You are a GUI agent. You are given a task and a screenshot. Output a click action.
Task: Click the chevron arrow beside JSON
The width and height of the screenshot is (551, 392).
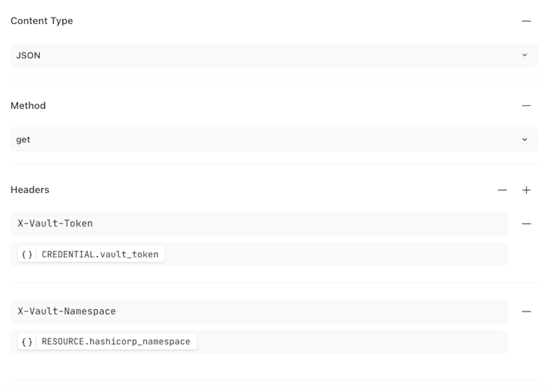pyautogui.click(x=525, y=56)
